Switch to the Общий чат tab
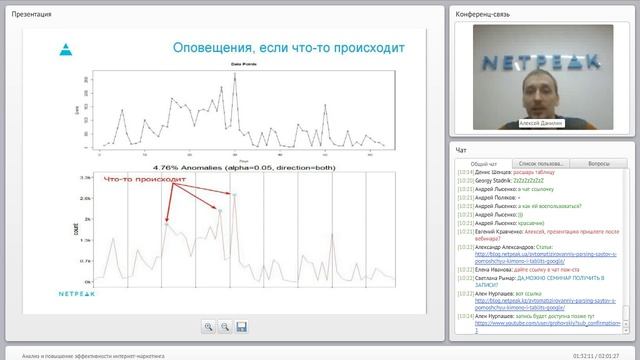 tap(484, 164)
